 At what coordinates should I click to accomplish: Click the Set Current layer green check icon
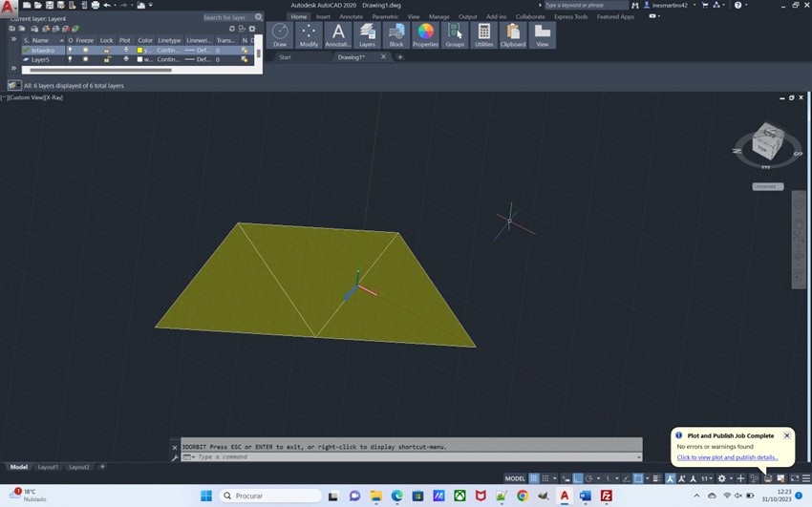click(x=75, y=29)
